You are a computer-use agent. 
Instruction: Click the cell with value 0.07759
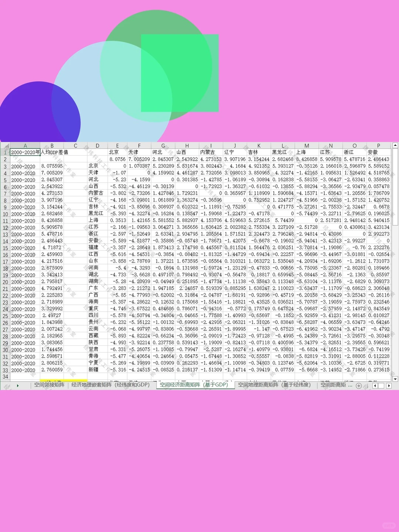(x=283, y=370)
